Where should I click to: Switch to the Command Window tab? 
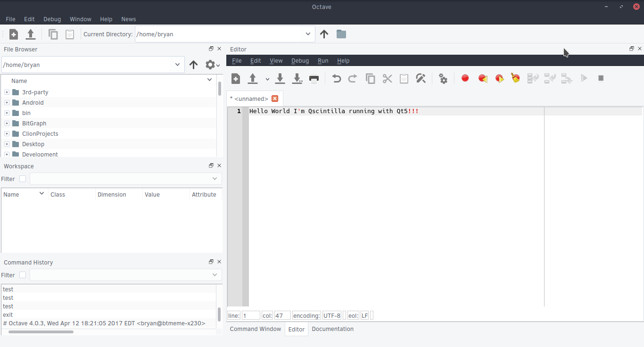pyautogui.click(x=256, y=329)
